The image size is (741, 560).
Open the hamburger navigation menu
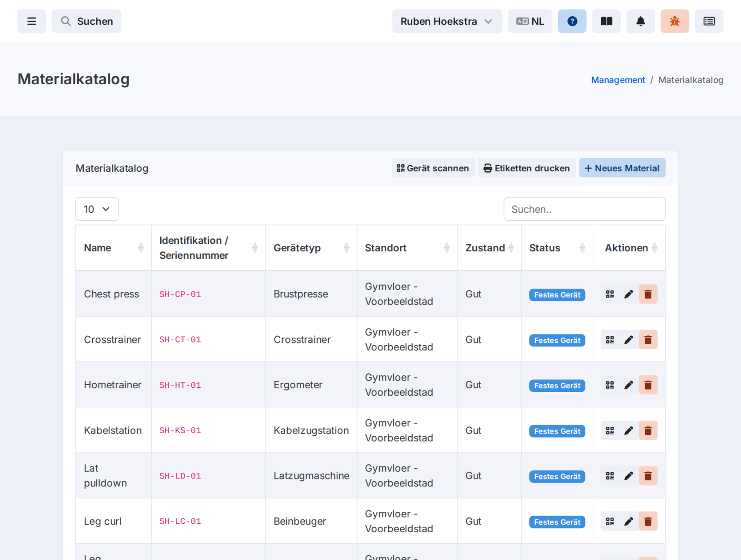point(31,21)
